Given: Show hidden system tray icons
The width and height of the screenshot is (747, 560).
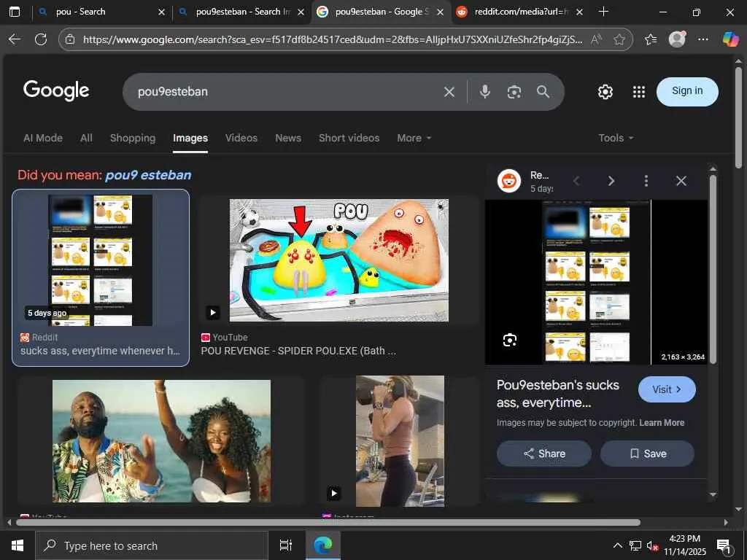Looking at the screenshot, I should (x=617, y=545).
